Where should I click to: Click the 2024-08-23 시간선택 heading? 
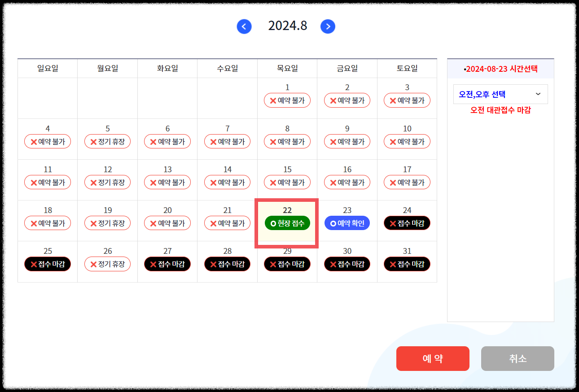500,69
